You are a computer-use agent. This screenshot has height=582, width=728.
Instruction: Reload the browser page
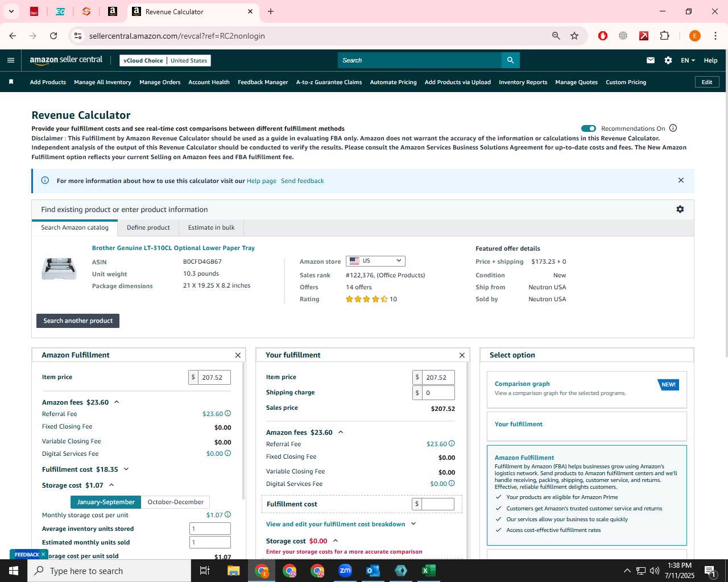pyautogui.click(x=53, y=36)
